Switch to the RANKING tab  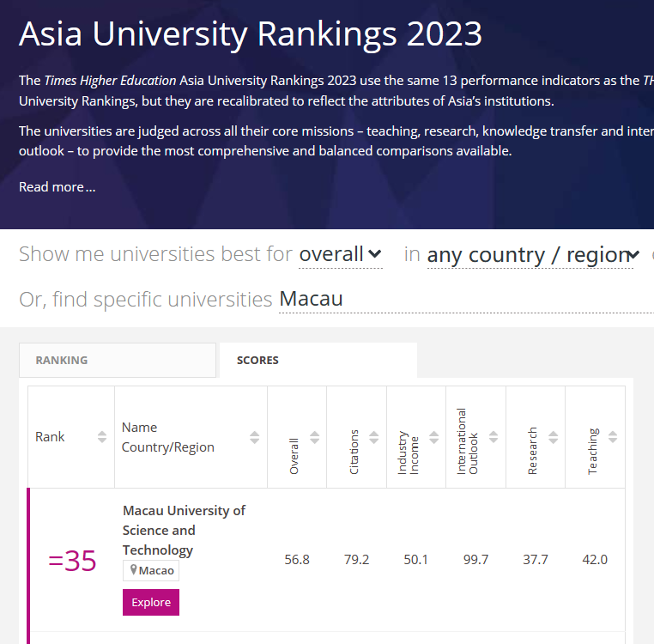click(x=118, y=360)
